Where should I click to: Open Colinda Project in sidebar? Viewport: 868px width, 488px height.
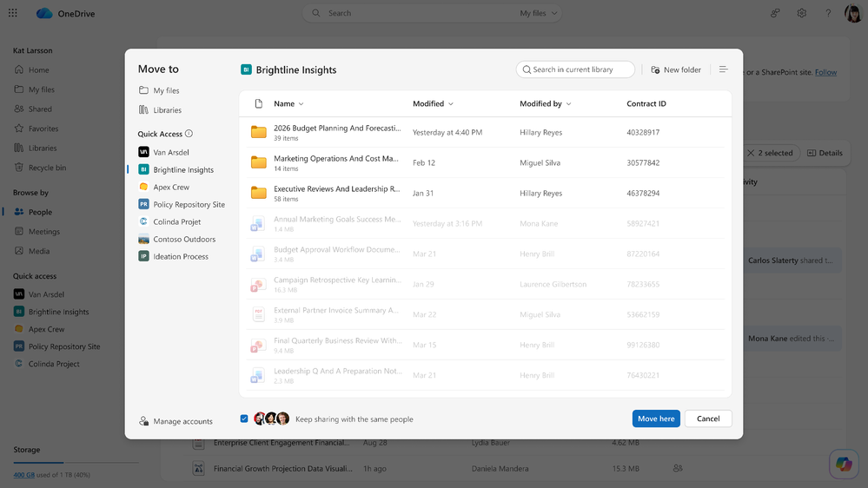(x=47, y=364)
